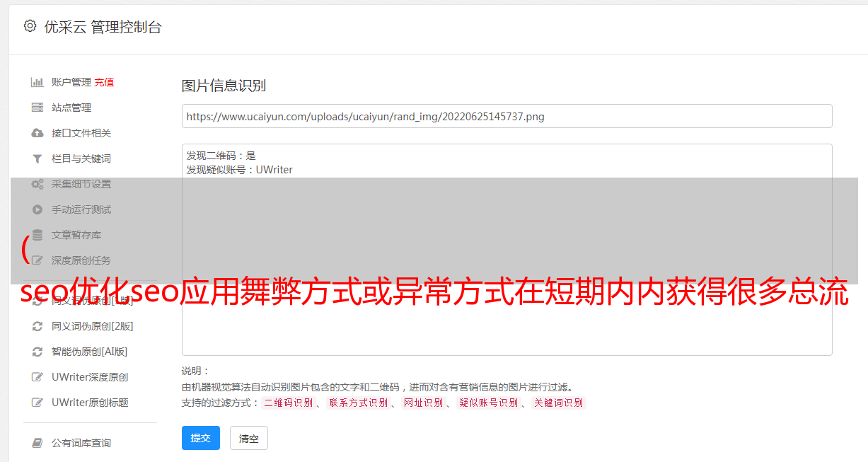
Task: Click the book icon for 公有词库查询
Action: point(37,443)
